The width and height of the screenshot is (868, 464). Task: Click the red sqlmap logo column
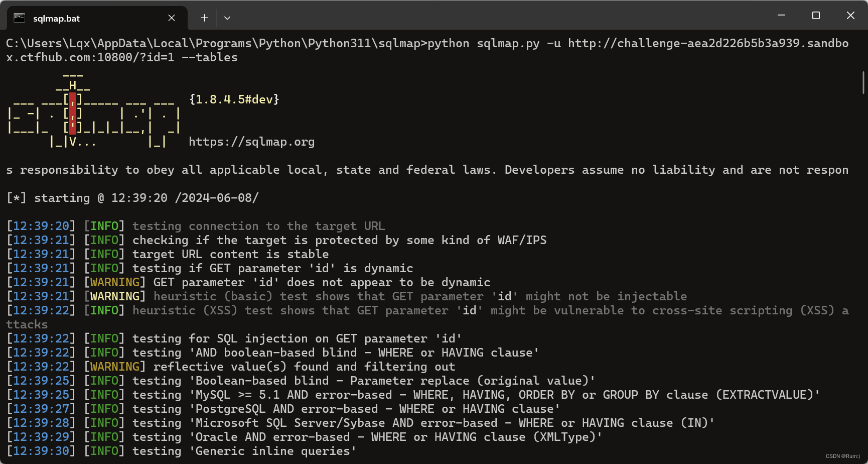coord(73,113)
